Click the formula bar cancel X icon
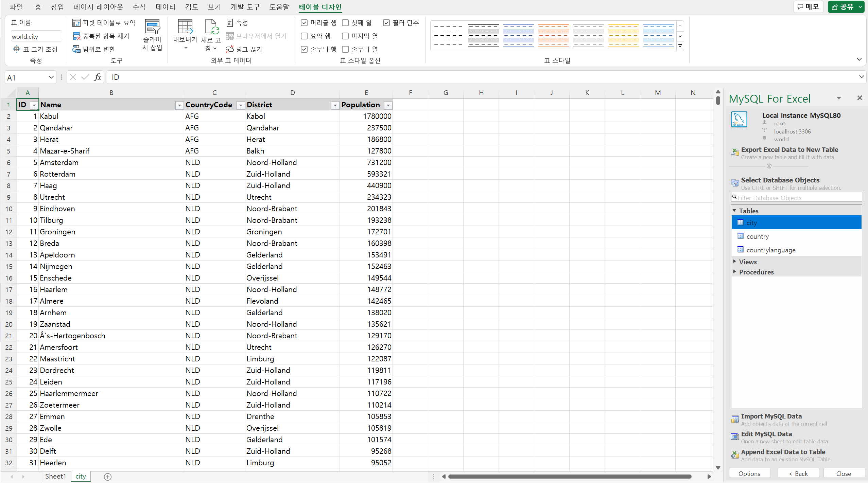The height and width of the screenshot is (483, 868). [73, 77]
